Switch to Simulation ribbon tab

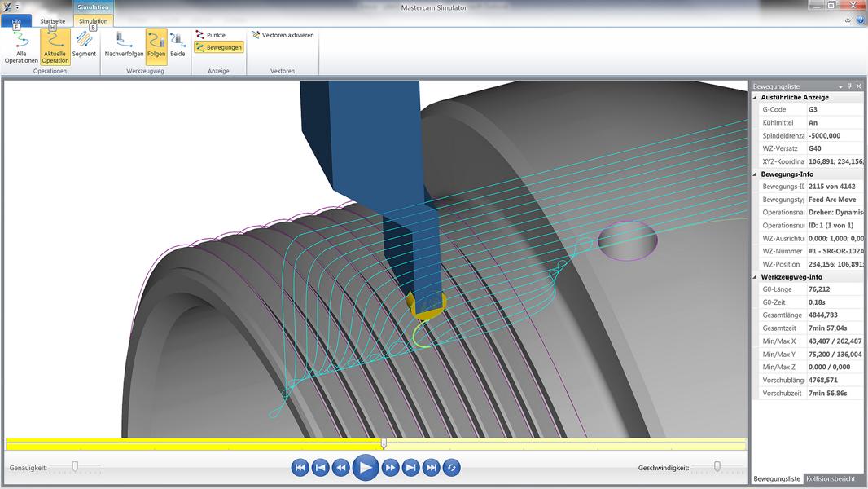coord(93,21)
